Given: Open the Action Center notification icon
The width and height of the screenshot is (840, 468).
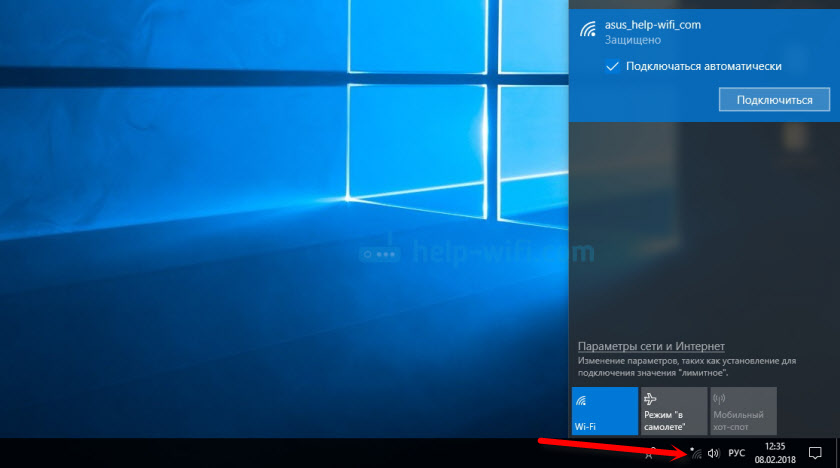Looking at the screenshot, I should coord(815,453).
